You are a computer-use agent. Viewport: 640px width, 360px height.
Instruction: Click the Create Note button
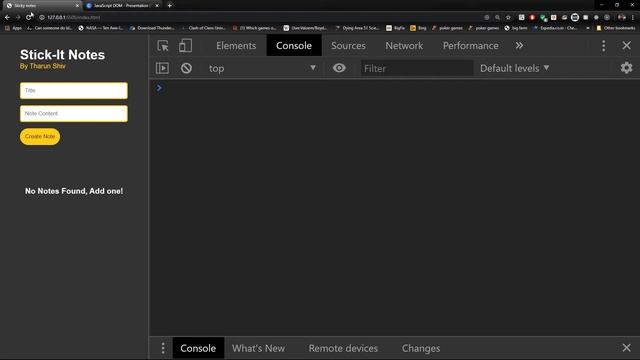[x=40, y=136]
